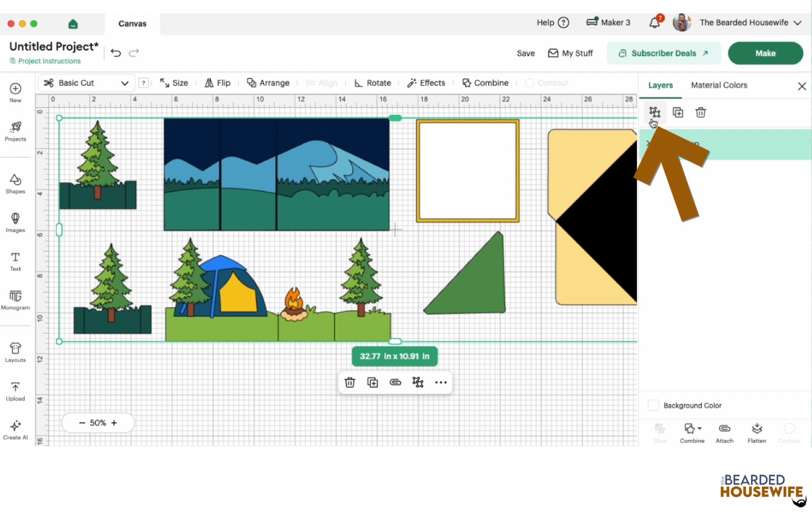Screen dimensions: 812x516
Task: Open the Combine dropdown at panel bottom
Action: (x=692, y=433)
